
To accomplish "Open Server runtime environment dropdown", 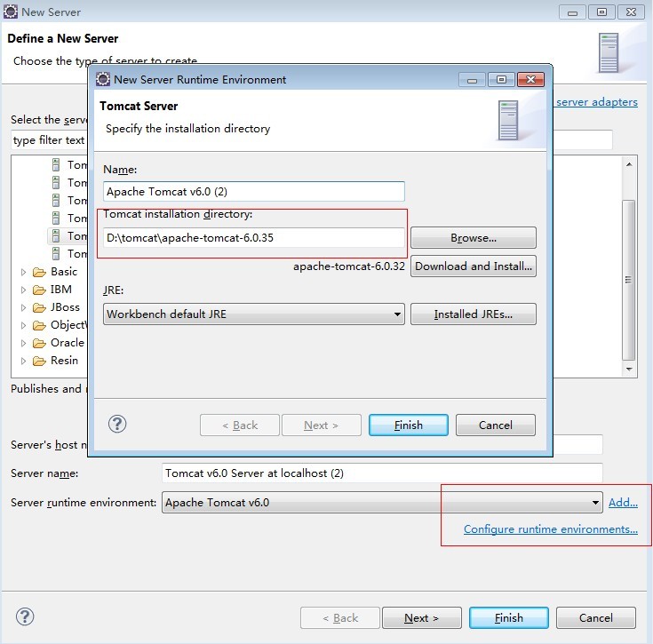I will click(382, 503).
